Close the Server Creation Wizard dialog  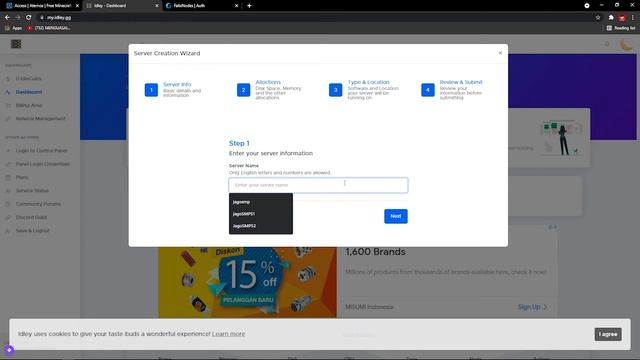click(500, 53)
